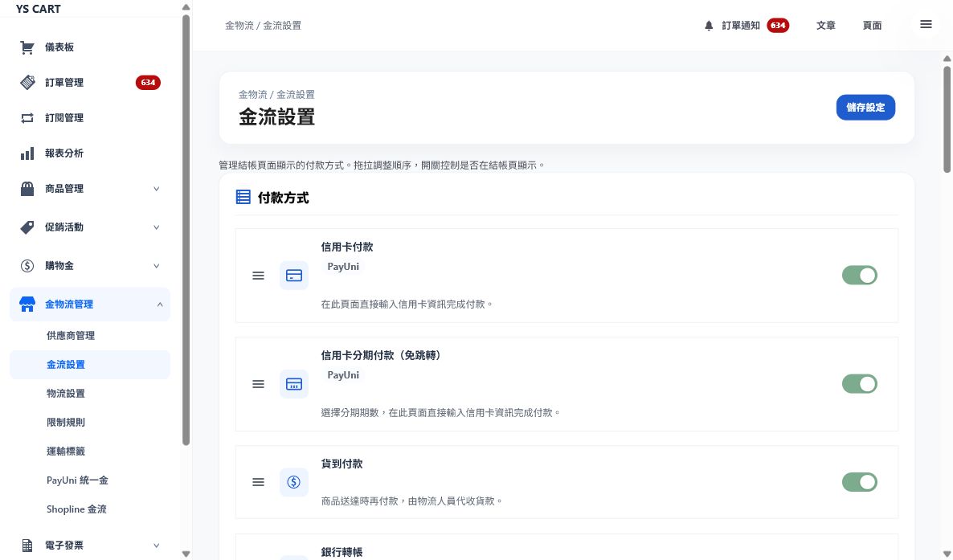Viewport: 953px width, 560px height.
Task: Select Shopline 金流 submenu item
Action: pos(90,509)
